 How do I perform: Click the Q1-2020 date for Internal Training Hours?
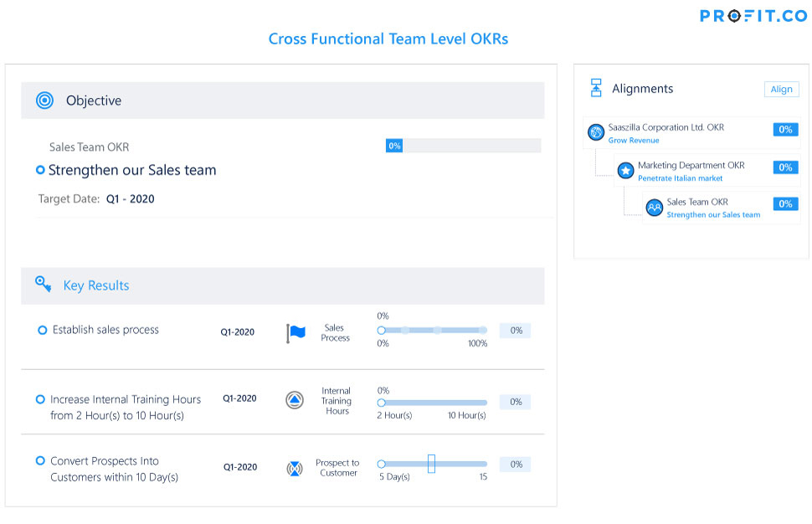click(239, 398)
